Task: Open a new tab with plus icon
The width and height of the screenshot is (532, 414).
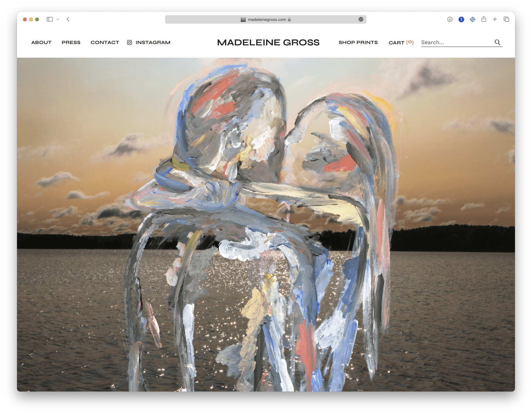Action: [x=495, y=19]
